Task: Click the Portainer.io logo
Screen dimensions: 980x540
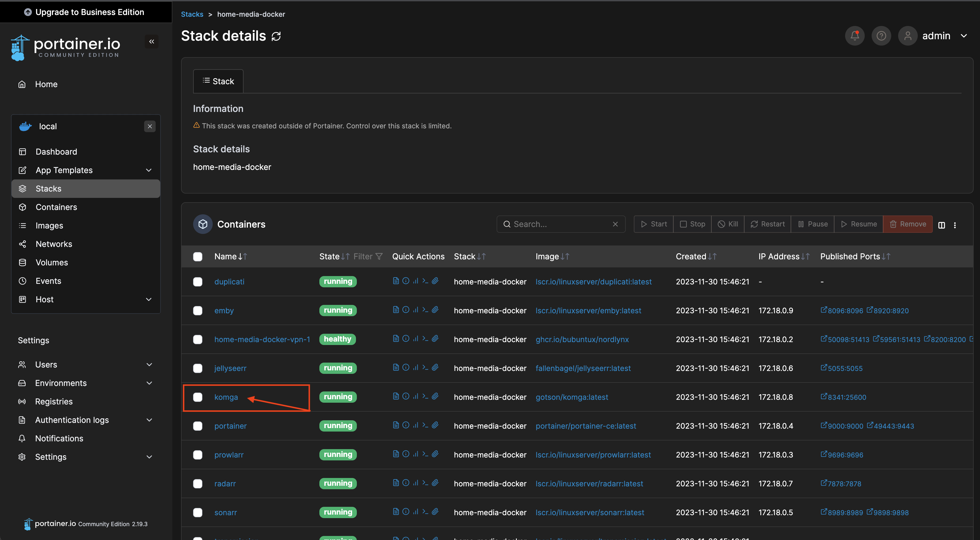Action: [x=65, y=48]
